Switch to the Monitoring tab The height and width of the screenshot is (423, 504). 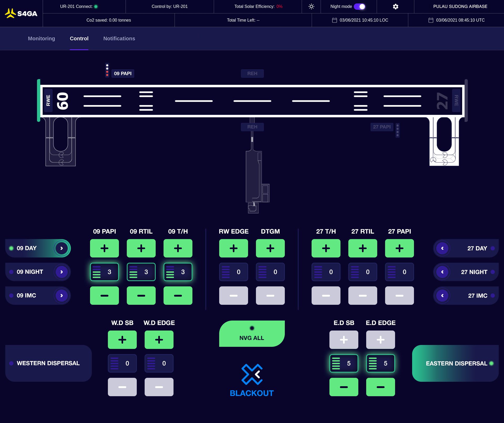[41, 39]
